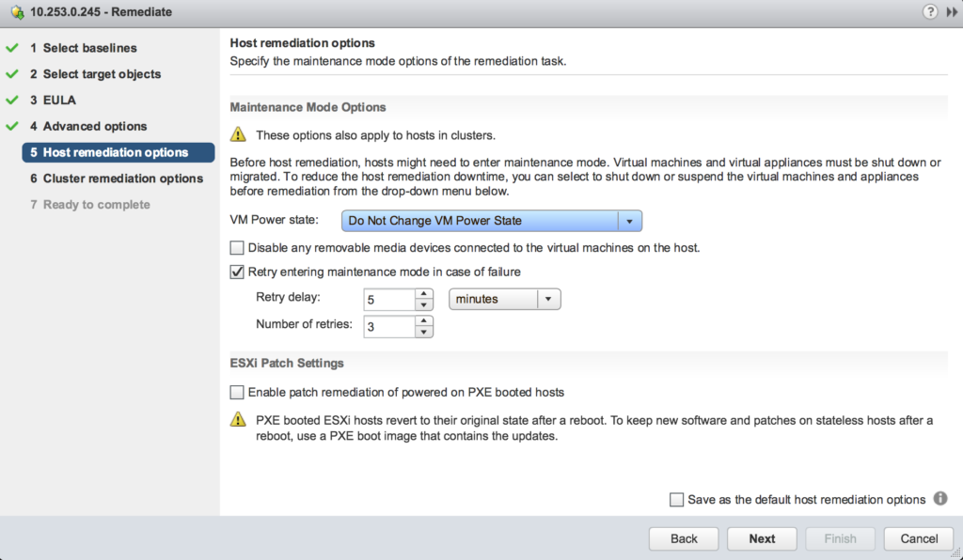Open step 6 Cluster remediation options
Screen dimensions: 963x560
click(x=117, y=179)
